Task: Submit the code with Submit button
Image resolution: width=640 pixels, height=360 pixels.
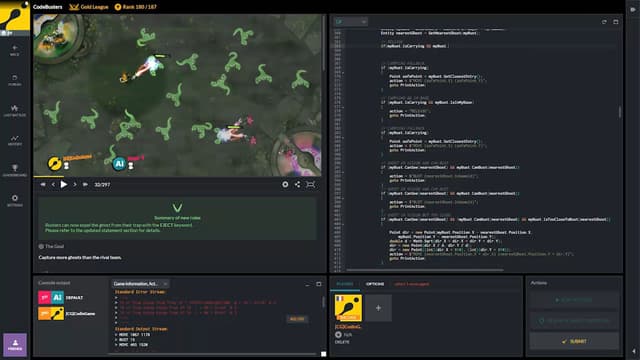Action: [x=574, y=341]
